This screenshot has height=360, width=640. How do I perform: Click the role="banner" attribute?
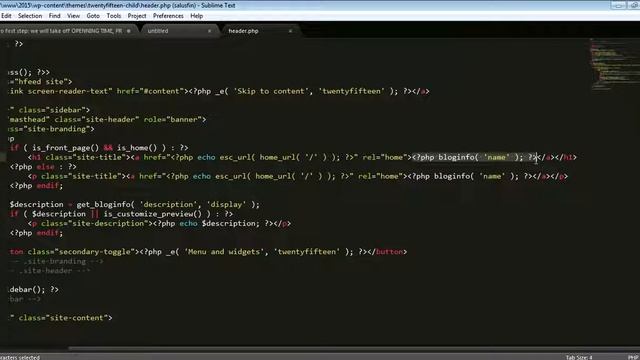[173, 120]
